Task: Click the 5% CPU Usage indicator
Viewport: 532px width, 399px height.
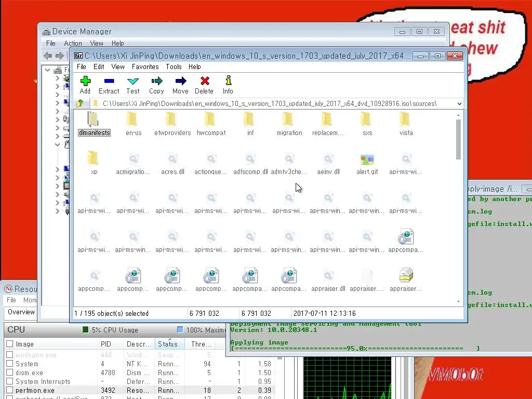Action: (x=111, y=330)
